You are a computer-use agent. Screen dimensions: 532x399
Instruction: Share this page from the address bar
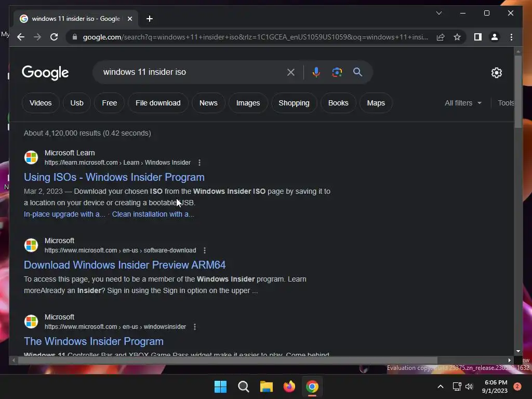pos(441,37)
